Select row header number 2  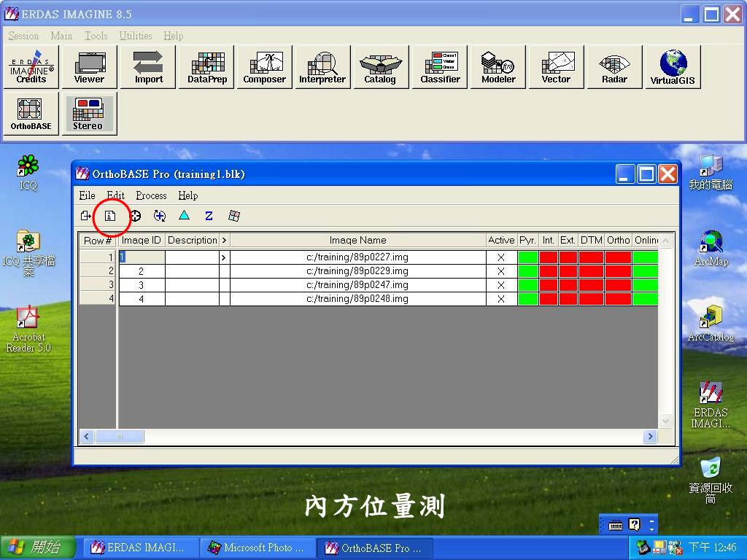coord(98,271)
